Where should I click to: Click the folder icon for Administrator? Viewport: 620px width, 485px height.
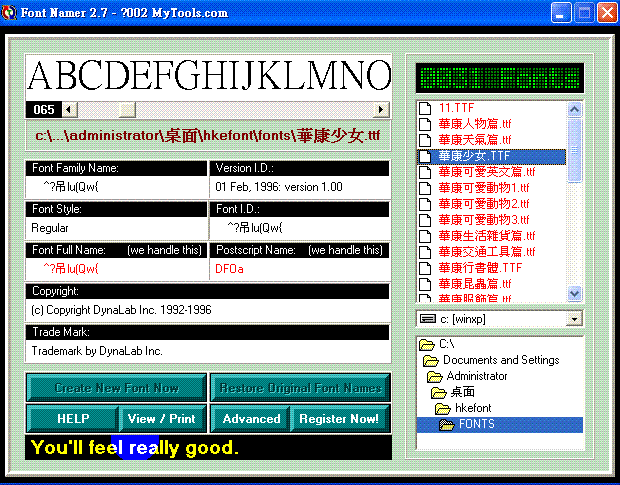pos(435,377)
